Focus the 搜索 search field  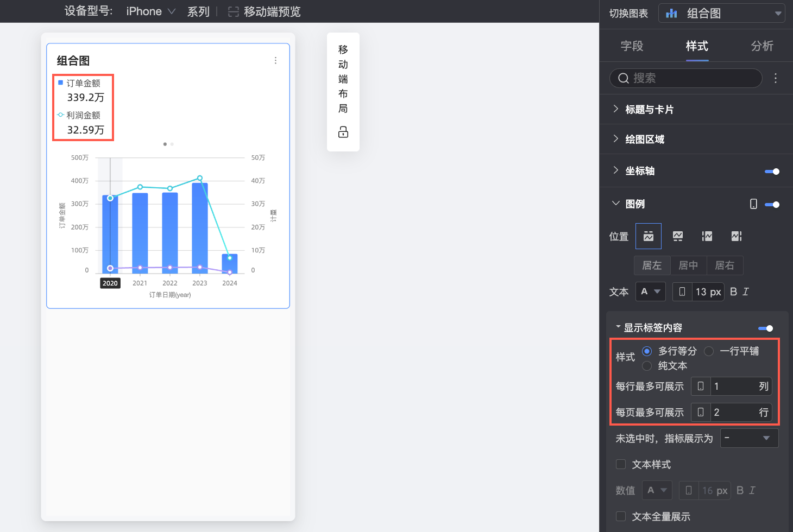(685, 78)
